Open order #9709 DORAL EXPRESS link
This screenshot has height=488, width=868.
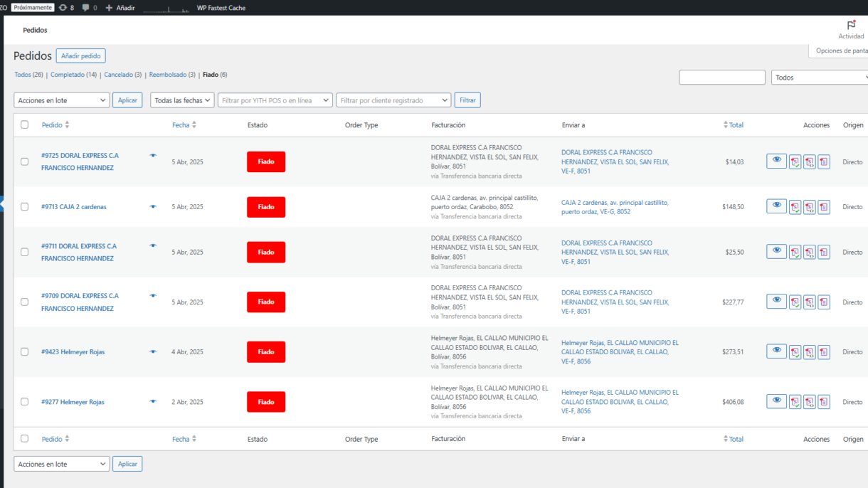click(x=80, y=302)
